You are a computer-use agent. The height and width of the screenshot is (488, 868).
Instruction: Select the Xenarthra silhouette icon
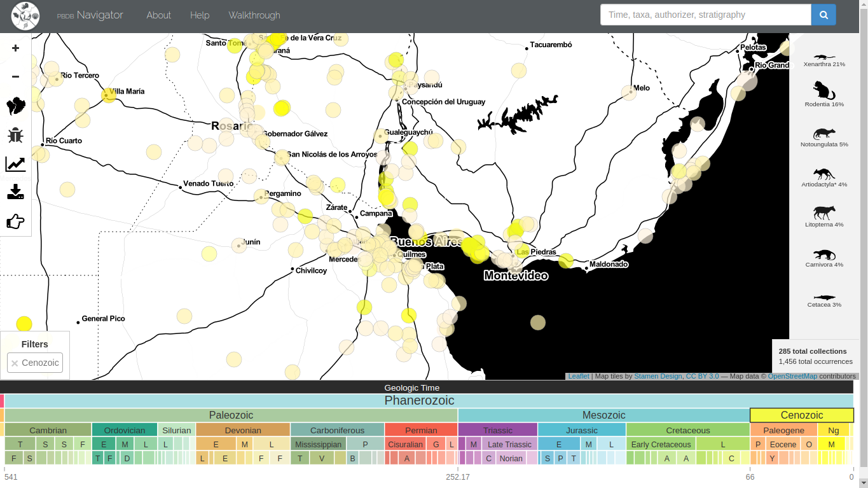click(x=824, y=57)
